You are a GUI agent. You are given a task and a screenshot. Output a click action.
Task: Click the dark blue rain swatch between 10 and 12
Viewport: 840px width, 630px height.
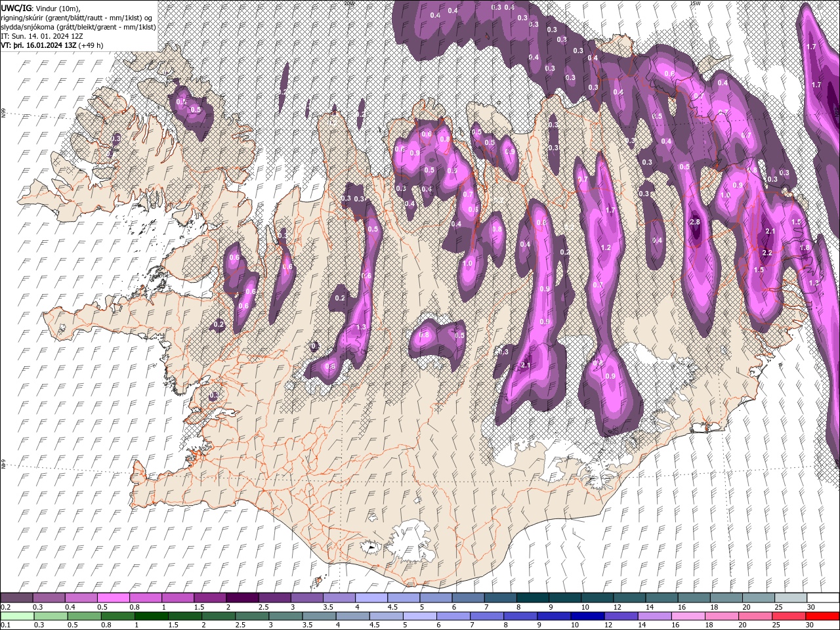[587, 616]
